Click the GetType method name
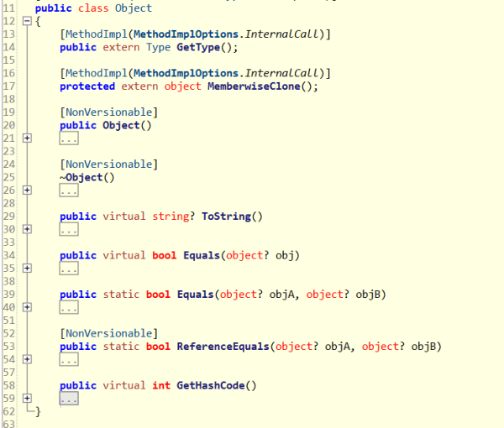Viewport: 504px width, 428px height. (x=198, y=48)
